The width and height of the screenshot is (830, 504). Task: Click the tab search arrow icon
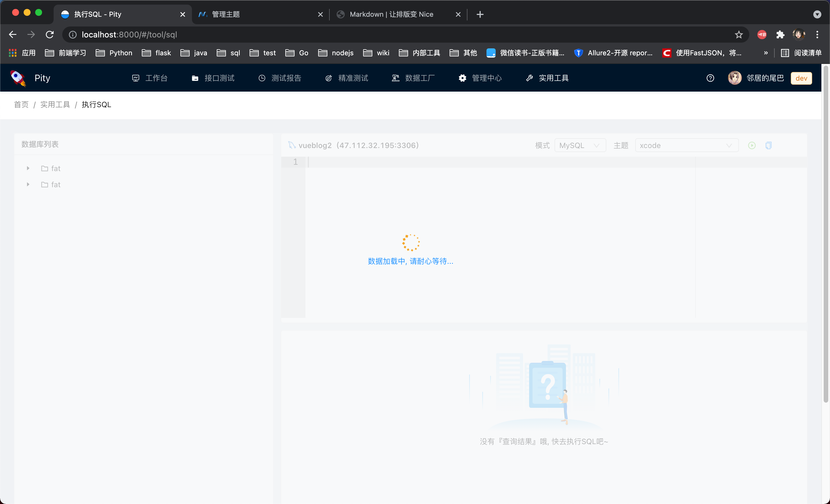point(817,14)
